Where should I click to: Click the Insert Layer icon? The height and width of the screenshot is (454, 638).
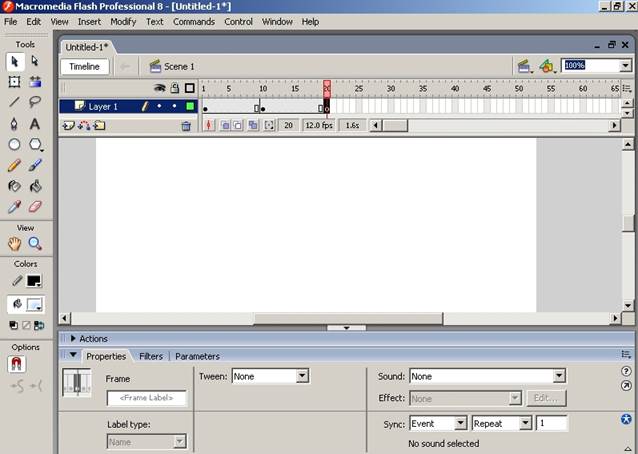tap(68, 126)
